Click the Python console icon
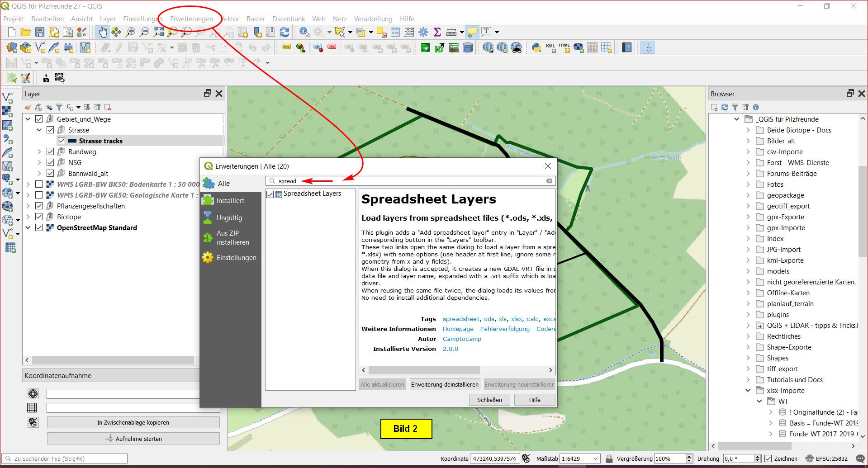Image resolution: width=868 pixels, height=468 pixels. (x=536, y=47)
